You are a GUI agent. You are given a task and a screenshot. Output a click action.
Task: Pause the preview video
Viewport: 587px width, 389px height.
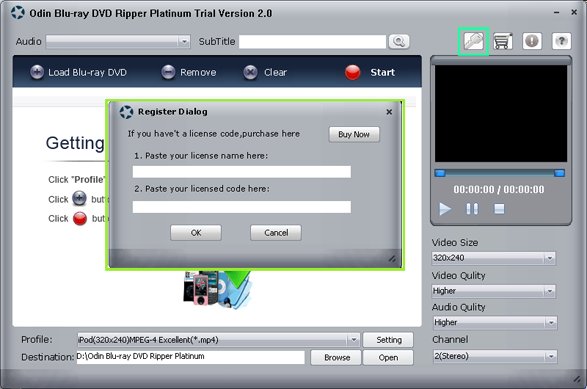click(472, 209)
